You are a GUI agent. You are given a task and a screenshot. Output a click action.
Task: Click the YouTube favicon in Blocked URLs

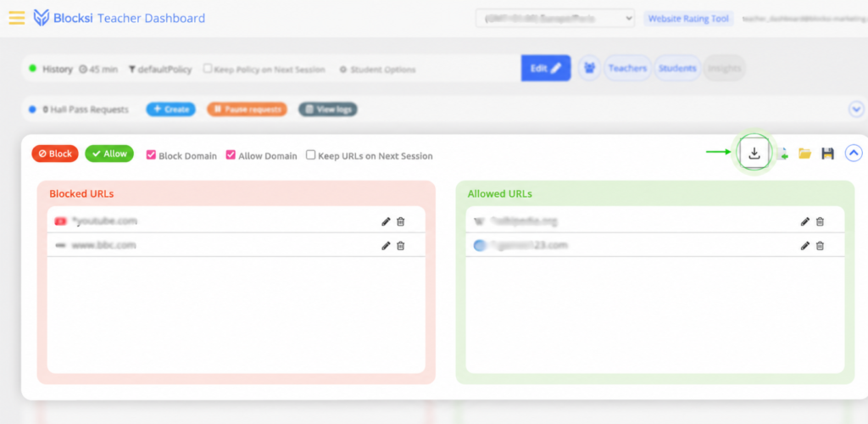(x=60, y=221)
